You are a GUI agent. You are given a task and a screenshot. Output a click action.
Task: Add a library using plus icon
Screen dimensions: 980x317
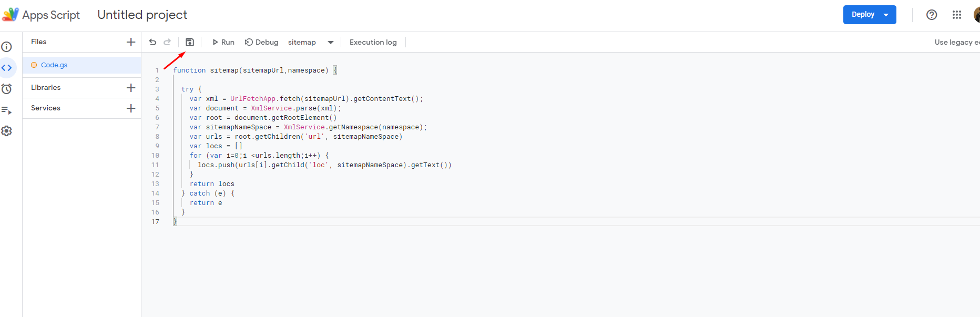(131, 88)
